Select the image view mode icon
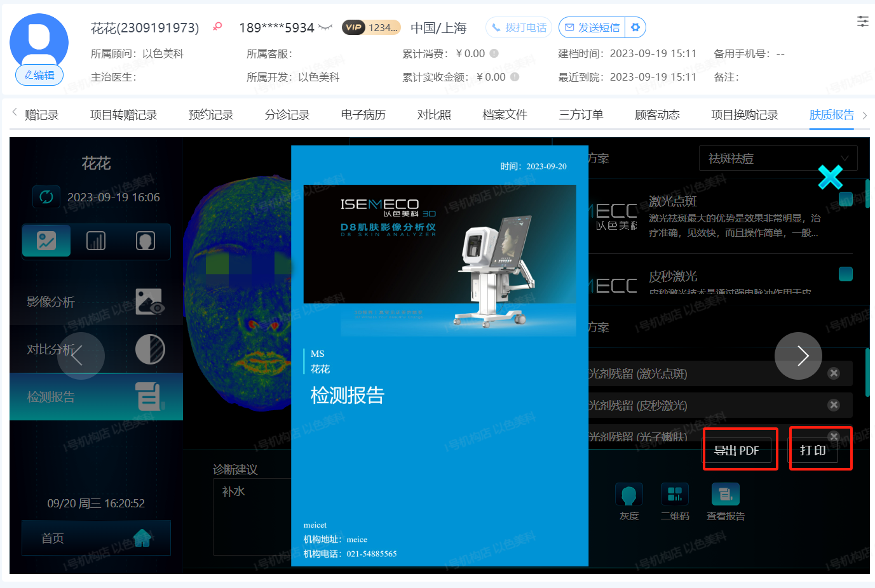This screenshot has height=588, width=875. [x=46, y=241]
